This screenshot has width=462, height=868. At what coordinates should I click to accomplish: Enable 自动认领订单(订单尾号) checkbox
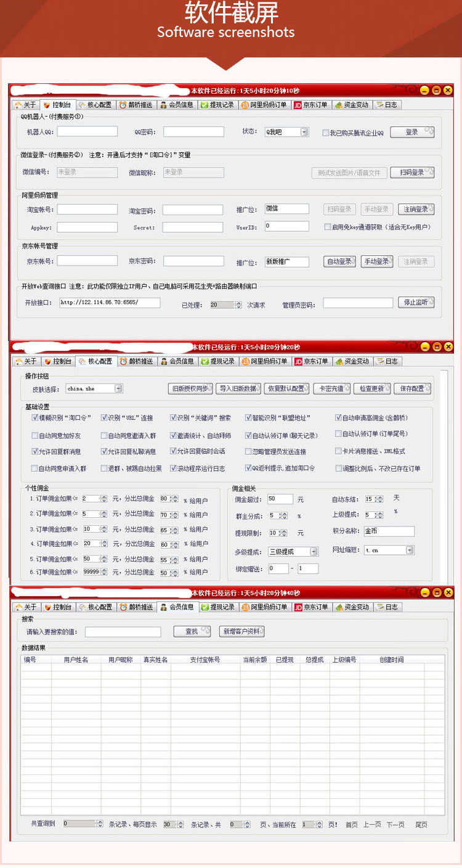(338, 434)
